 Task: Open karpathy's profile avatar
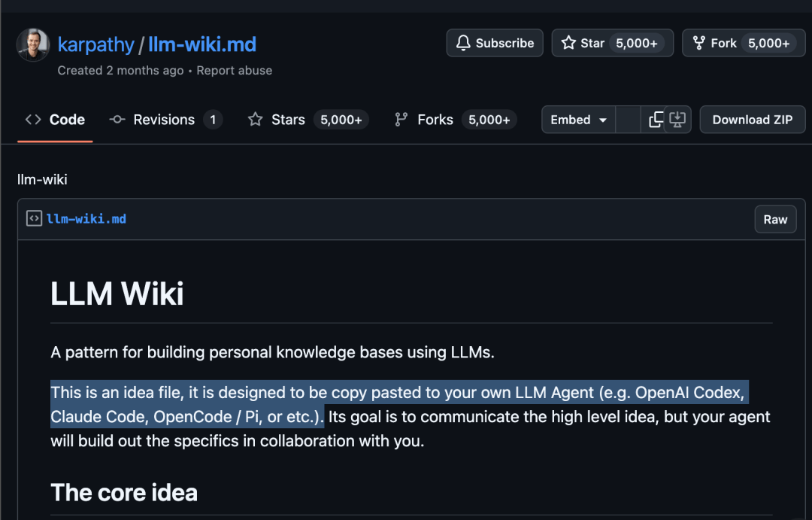point(33,45)
